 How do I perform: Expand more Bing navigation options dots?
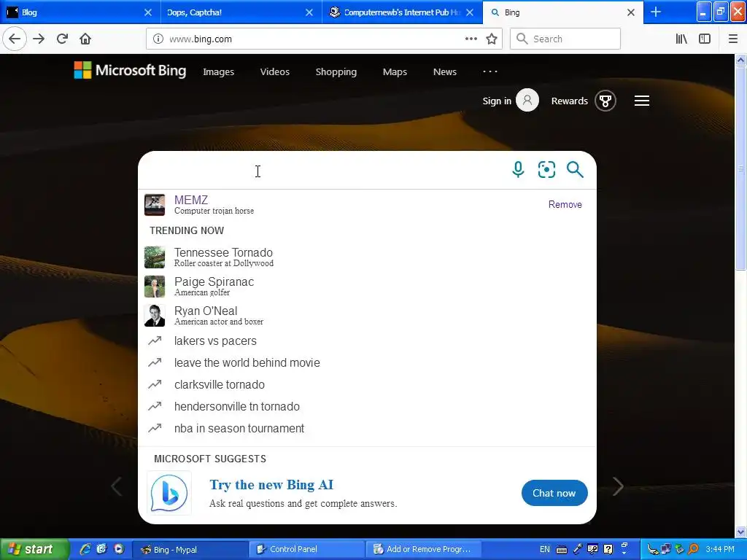click(489, 71)
